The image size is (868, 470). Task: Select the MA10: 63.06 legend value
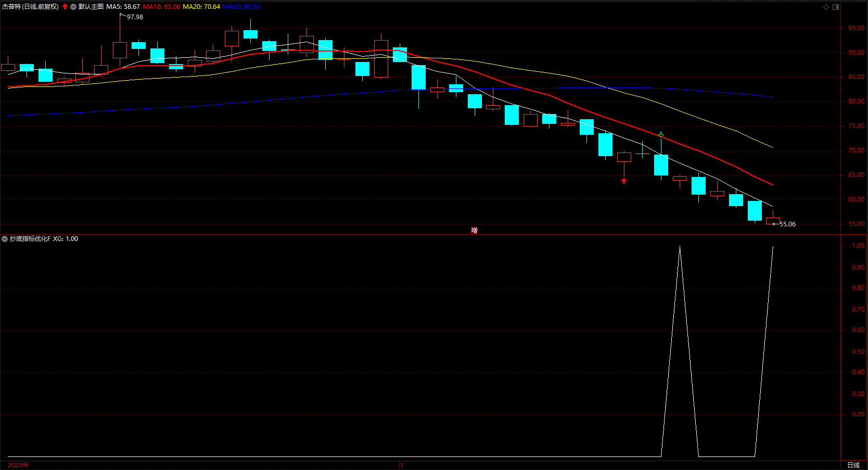pos(161,7)
